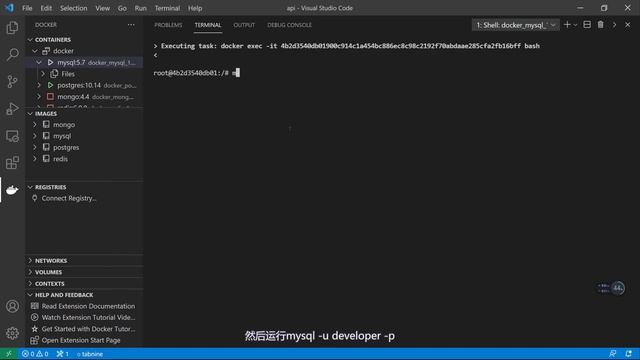
Task: Expand the mongo:4.4 container
Action: tap(39, 97)
